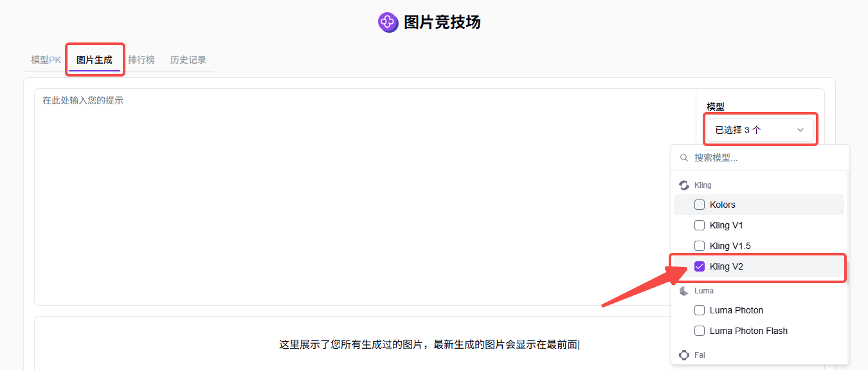
Task: Open the 已选择 3 个 model dropdown
Action: (x=760, y=130)
